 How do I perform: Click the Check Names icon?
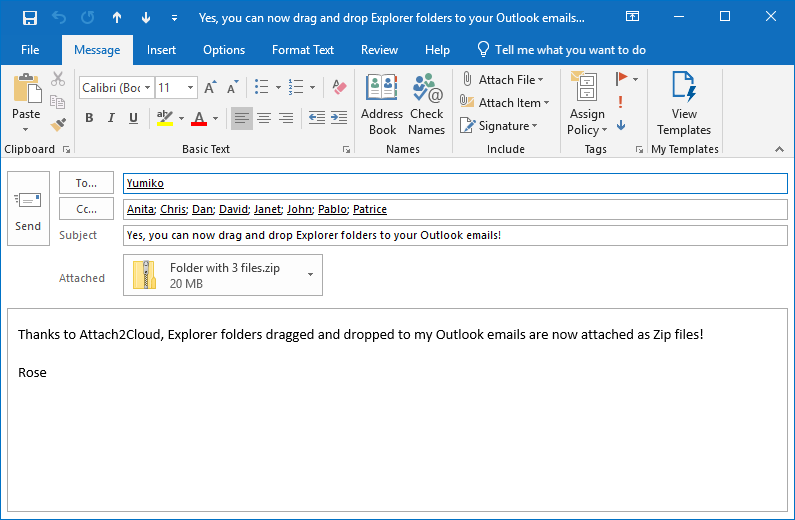[x=426, y=104]
